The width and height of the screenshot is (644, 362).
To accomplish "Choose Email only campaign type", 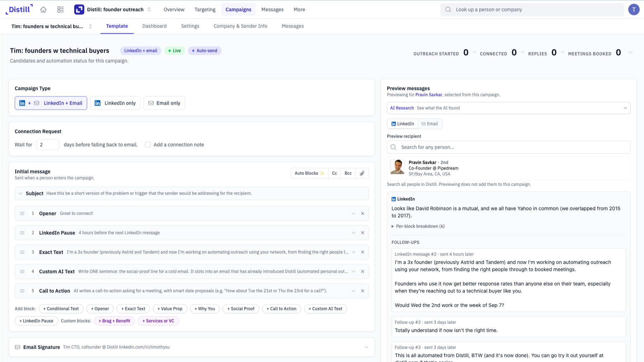I will click(x=164, y=103).
